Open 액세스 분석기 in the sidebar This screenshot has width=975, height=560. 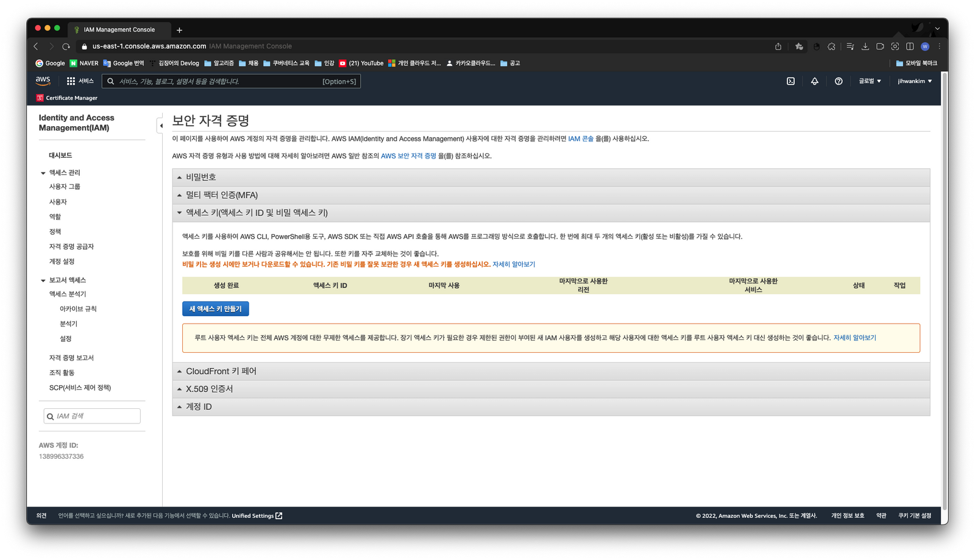click(x=68, y=294)
